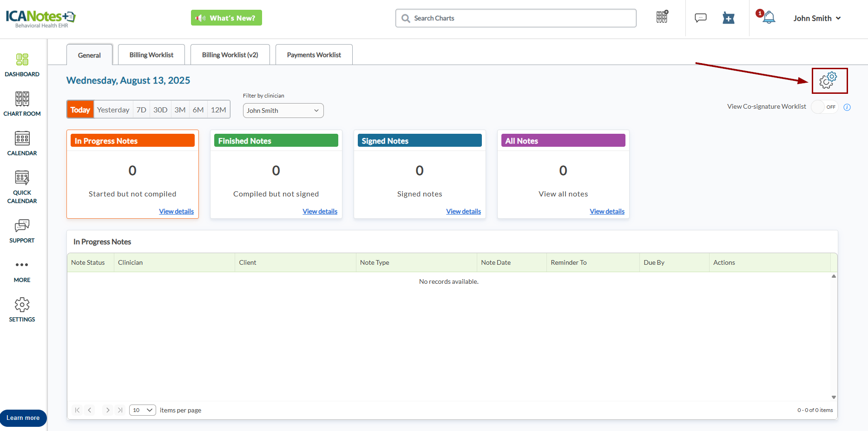Image resolution: width=868 pixels, height=431 pixels.
Task: Go to previous page of notes table
Action: 90,410
